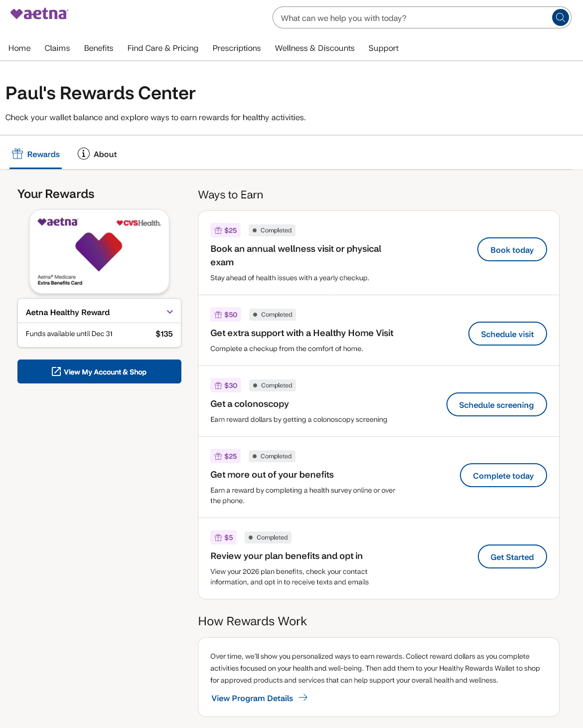Click the info icon beside About
Screen dimensions: 583x728
click(83, 154)
